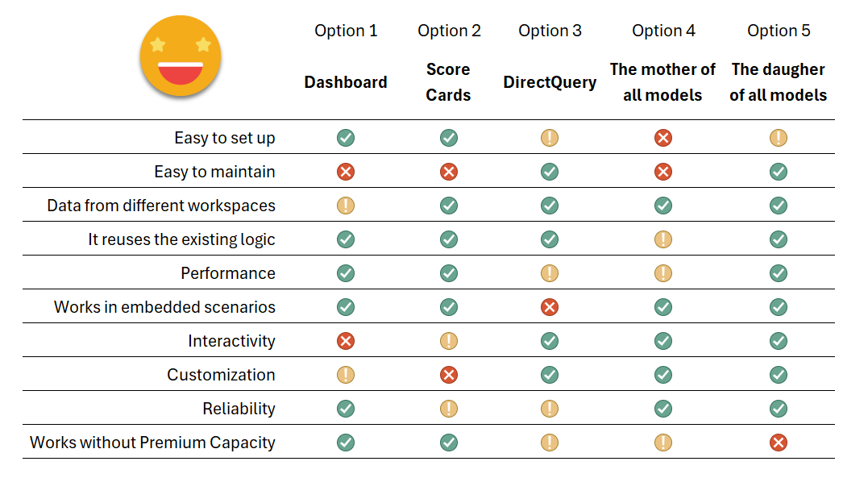Select the 'Works without Premium Capacity' row label
Viewport: 868px width, 478px height.
pos(153,443)
